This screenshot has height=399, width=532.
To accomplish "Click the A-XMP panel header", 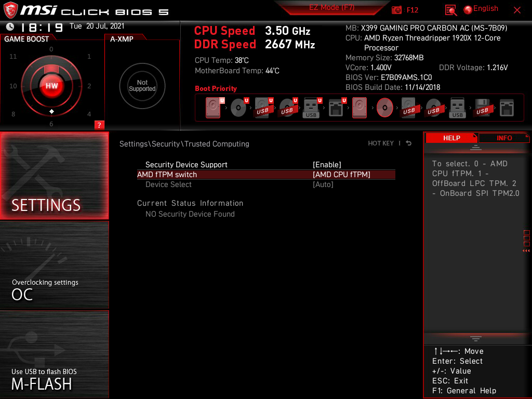I will tap(122, 39).
